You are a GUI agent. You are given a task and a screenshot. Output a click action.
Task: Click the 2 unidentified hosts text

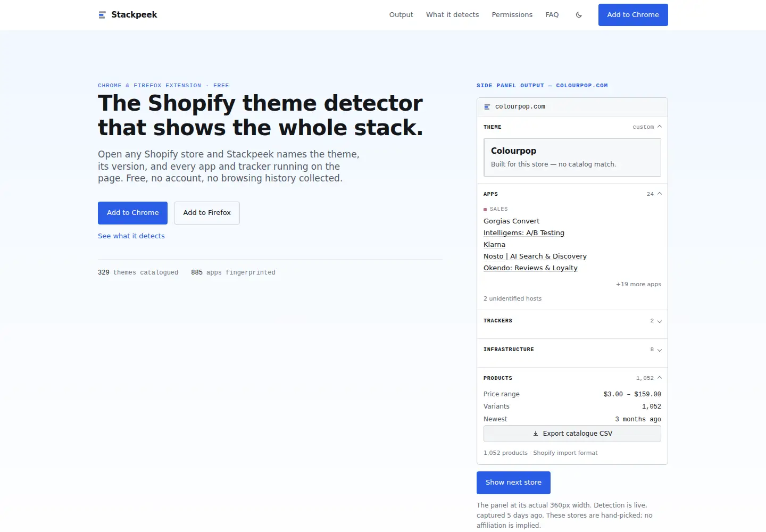(512, 299)
